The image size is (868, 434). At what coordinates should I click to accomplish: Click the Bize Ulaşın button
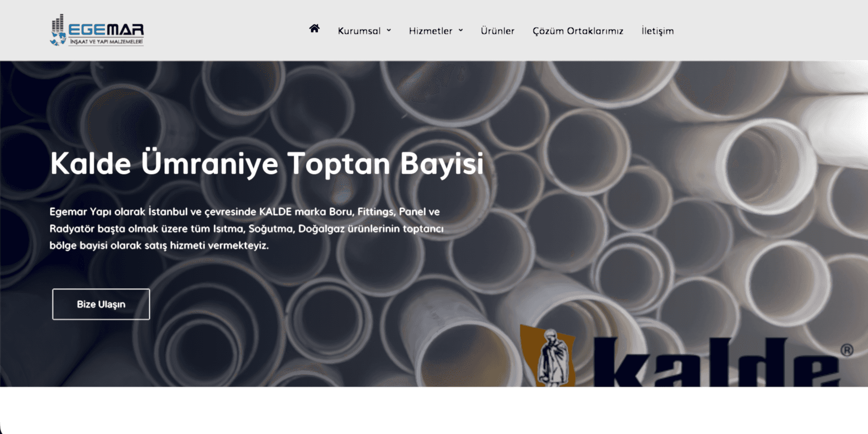pyautogui.click(x=101, y=304)
